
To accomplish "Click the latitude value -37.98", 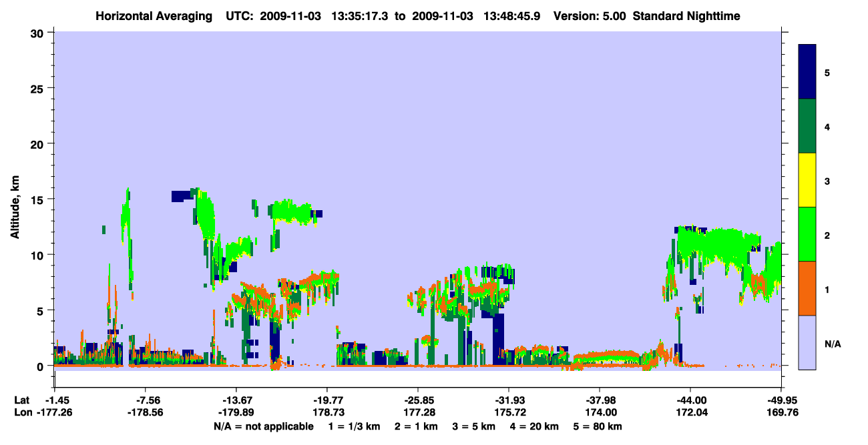I will click(600, 400).
